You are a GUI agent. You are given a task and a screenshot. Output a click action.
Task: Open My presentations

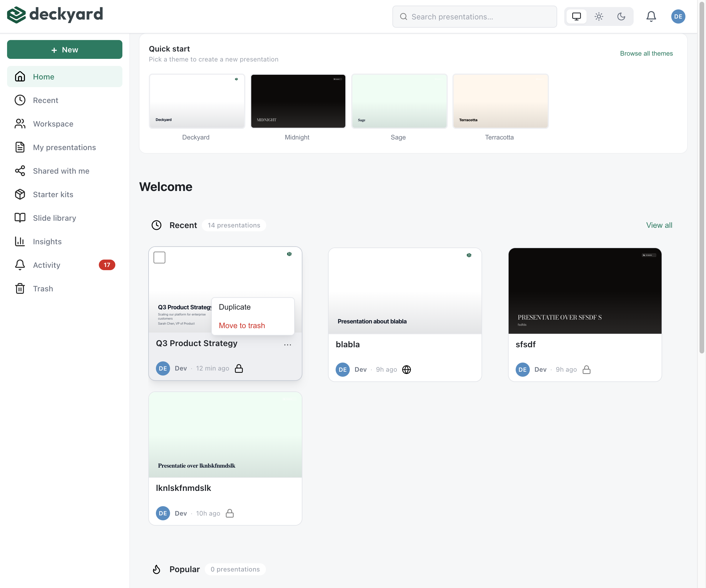(64, 147)
